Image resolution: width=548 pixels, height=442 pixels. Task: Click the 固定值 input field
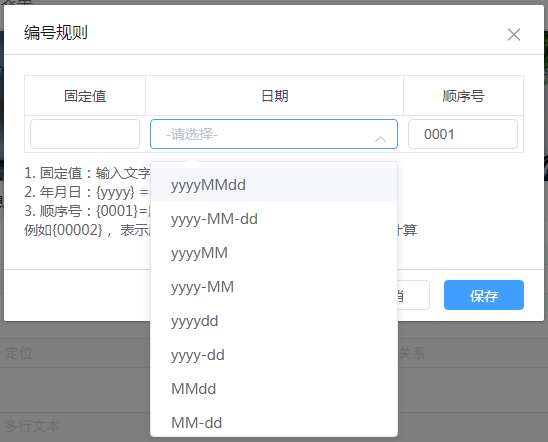point(85,134)
